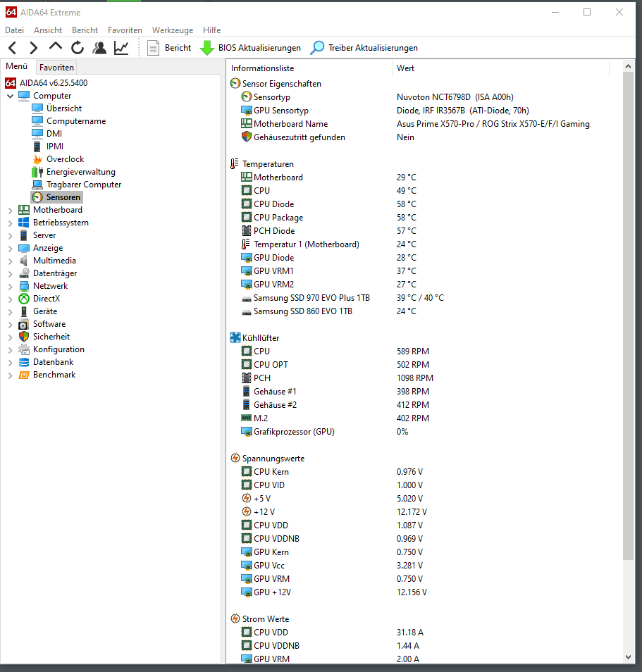Viewport: 642px width, 672px height.
Task: Expand the Netzwerk tree node
Action: coord(11,286)
